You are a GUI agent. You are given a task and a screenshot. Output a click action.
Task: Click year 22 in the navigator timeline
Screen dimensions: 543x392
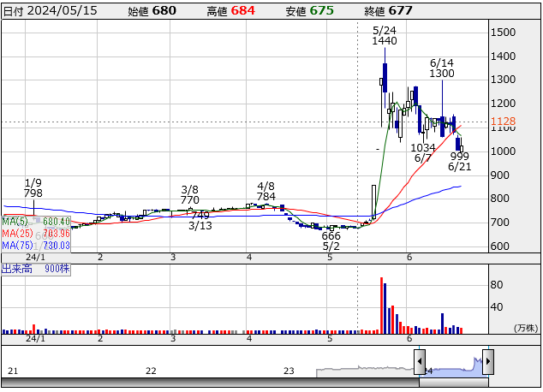click(x=151, y=371)
